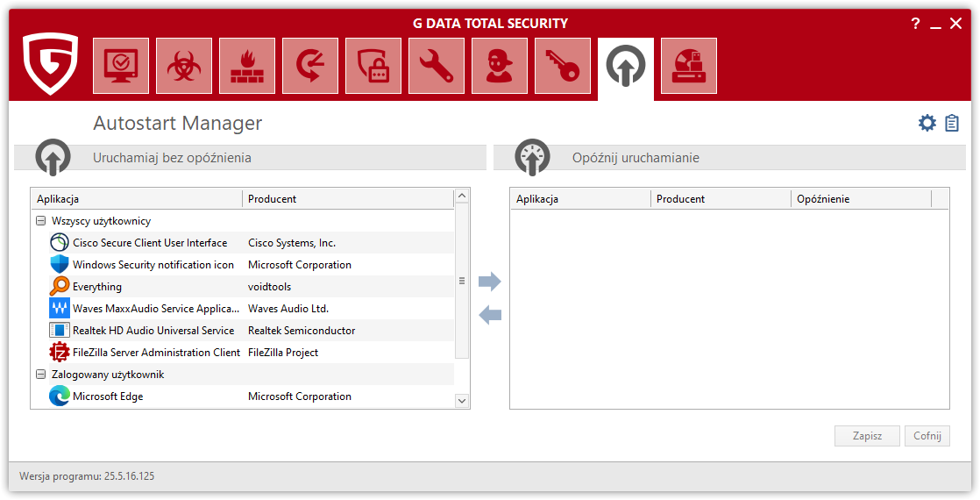
Task: Click the G DATA shield logo
Action: click(x=51, y=64)
